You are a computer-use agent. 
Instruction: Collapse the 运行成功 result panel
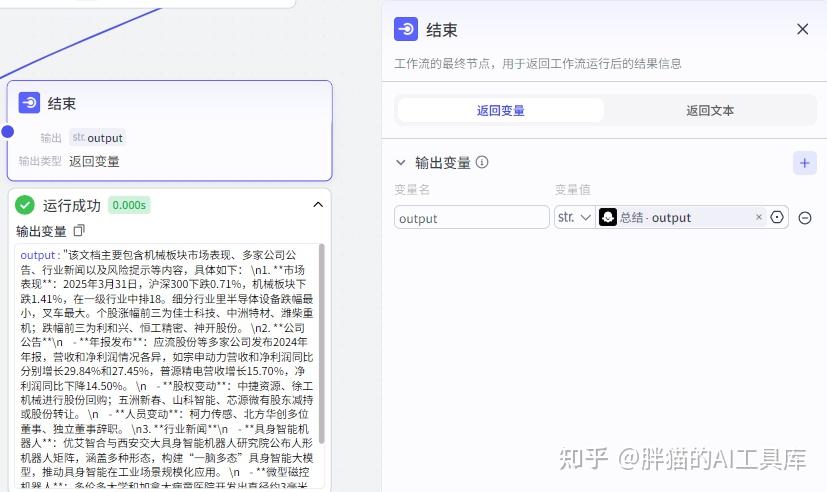(x=318, y=205)
